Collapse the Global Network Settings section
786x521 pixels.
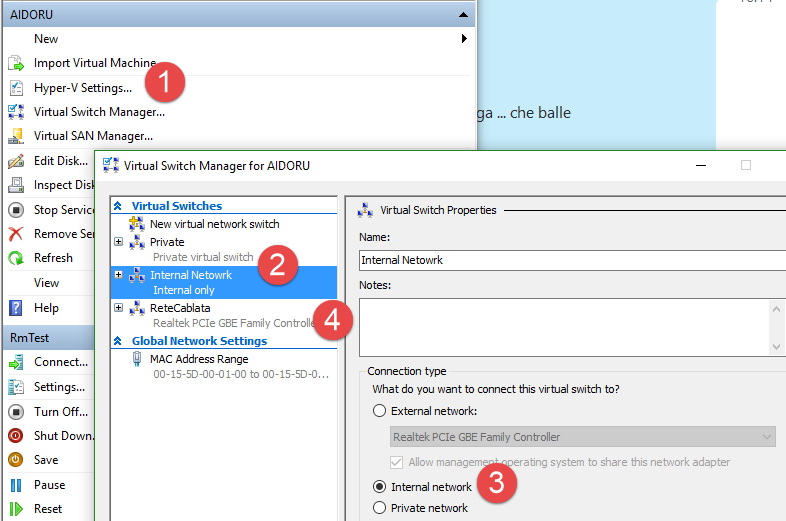point(118,341)
